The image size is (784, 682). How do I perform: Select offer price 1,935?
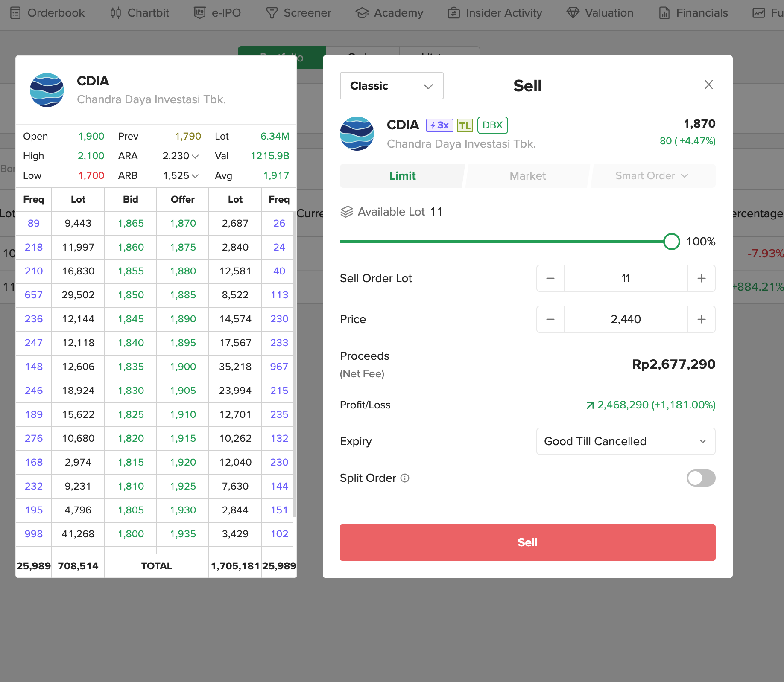pos(183,534)
